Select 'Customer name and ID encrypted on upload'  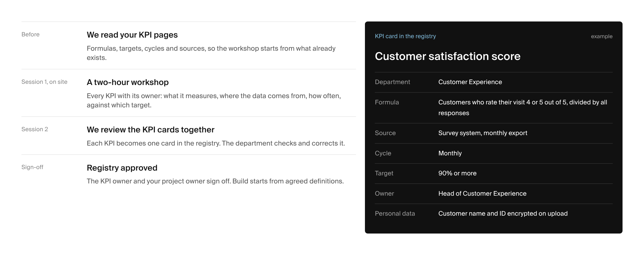[503, 214]
